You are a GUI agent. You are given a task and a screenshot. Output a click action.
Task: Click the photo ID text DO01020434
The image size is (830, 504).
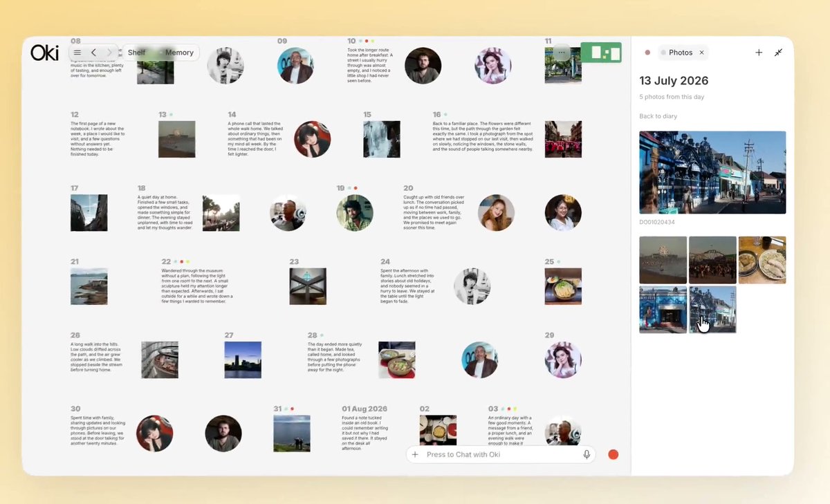pyautogui.click(x=657, y=222)
